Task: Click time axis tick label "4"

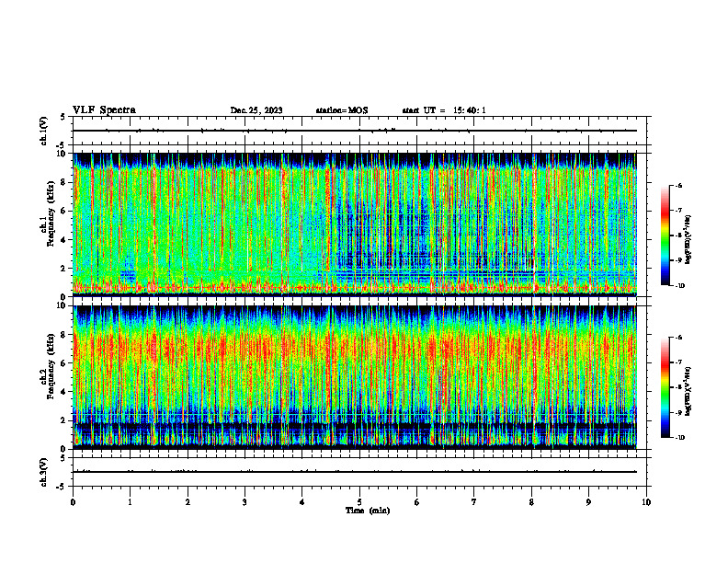Action: pos(302,502)
